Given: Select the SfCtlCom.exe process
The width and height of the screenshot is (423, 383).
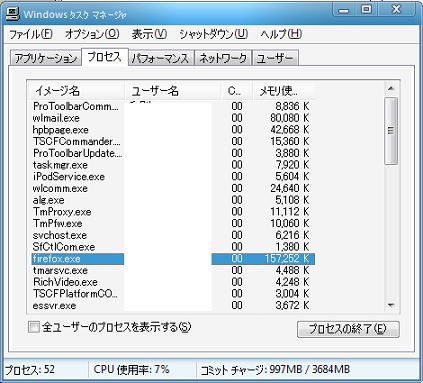Looking at the screenshot, I should pos(173,247).
